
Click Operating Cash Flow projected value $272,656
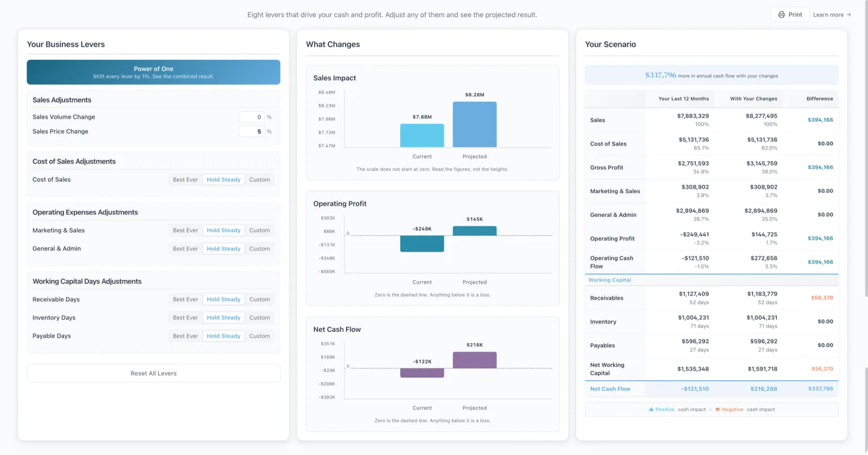tap(764, 258)
